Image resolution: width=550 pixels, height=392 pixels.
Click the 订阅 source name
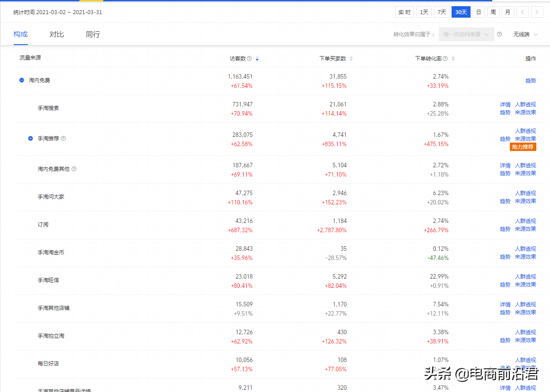coord(43,225)
